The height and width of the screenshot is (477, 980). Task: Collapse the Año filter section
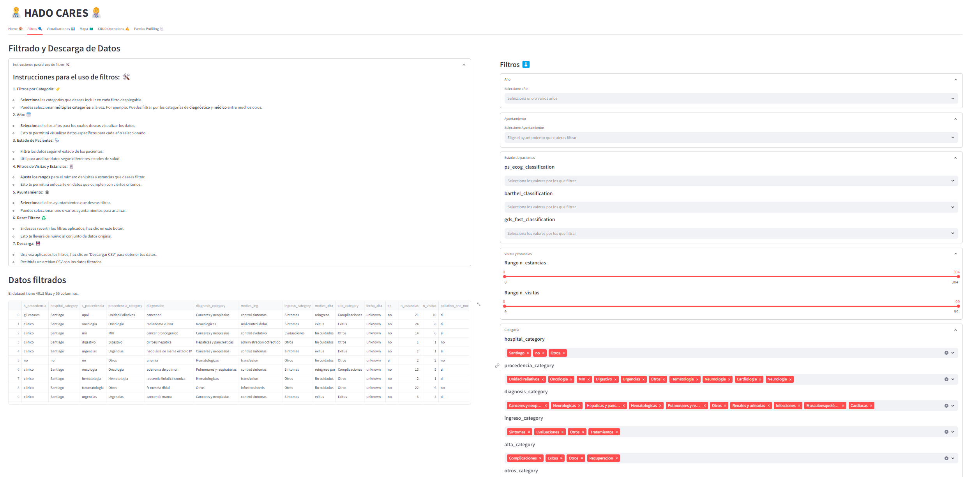955,80
